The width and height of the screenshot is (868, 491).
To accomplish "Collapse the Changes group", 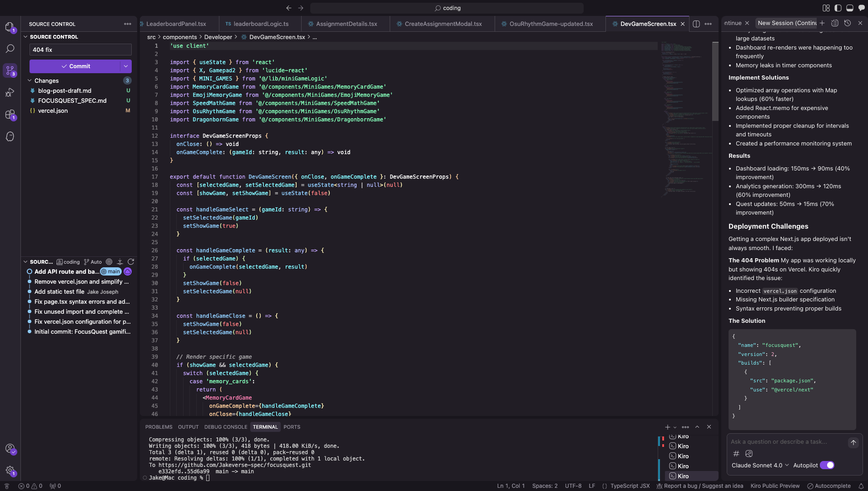I will [x=30, y=80].
